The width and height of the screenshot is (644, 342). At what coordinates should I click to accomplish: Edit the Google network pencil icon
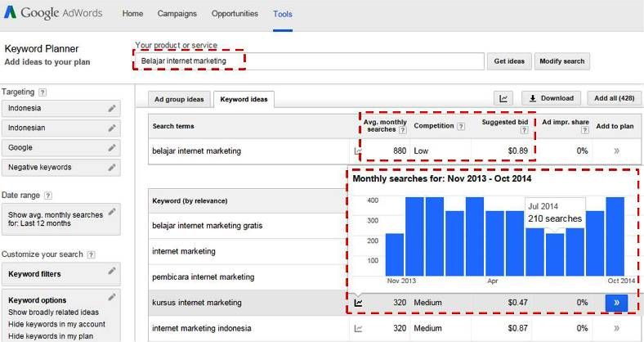[x=112, y=148]
